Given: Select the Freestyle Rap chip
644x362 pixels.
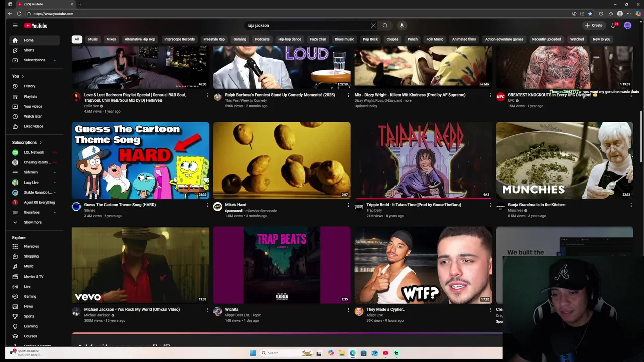Looking at the screenshot, I should click(x=214, y=39).
